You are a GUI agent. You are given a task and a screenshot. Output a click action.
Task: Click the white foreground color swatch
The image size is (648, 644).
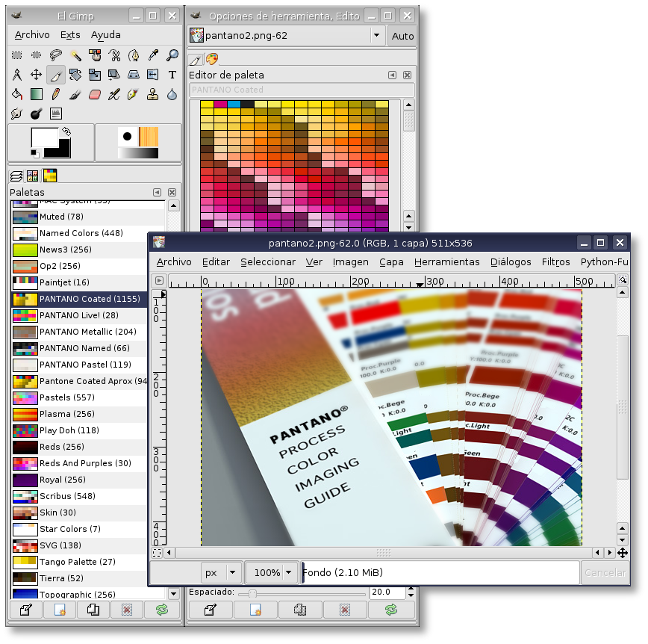[x=43, y=137]
